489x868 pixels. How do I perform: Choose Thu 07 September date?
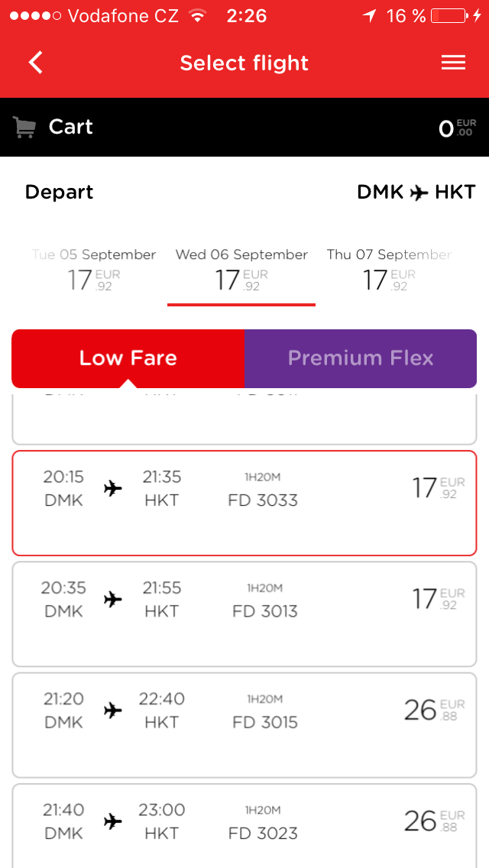389,270
